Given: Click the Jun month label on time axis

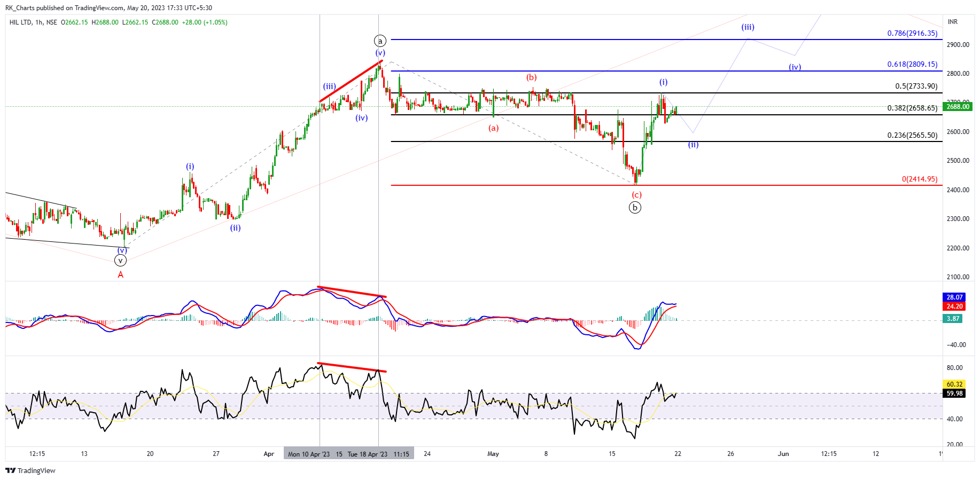Looking at the screenshot, I should (783, 454).
